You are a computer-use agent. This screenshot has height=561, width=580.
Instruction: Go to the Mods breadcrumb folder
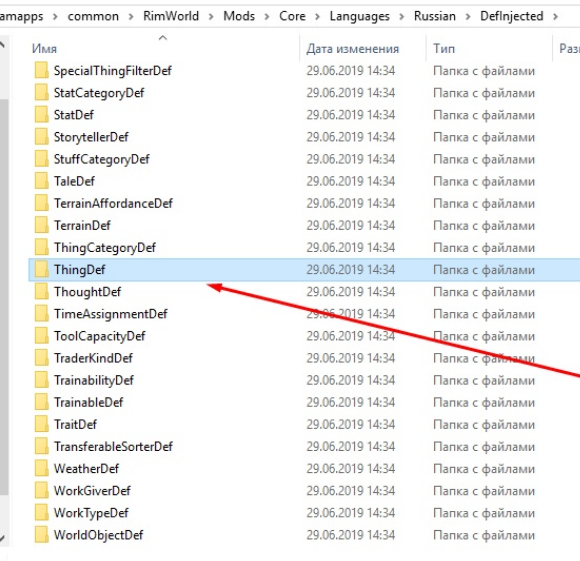239,16
